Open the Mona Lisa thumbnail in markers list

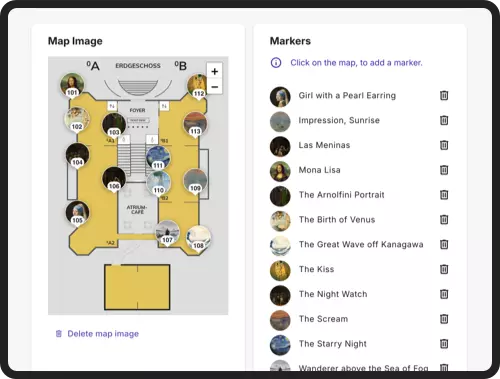[x=280, y=171]
